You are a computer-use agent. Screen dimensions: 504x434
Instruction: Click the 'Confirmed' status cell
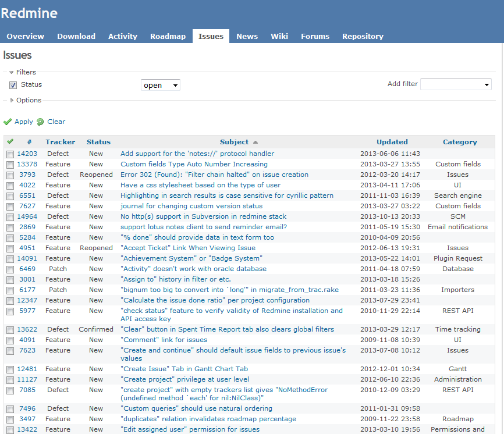pos(96,329)
